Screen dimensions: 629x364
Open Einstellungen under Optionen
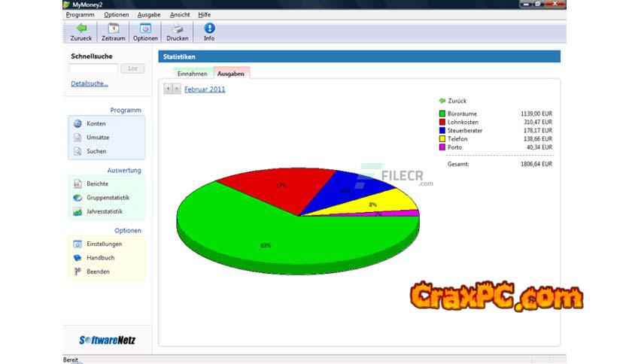105,244
